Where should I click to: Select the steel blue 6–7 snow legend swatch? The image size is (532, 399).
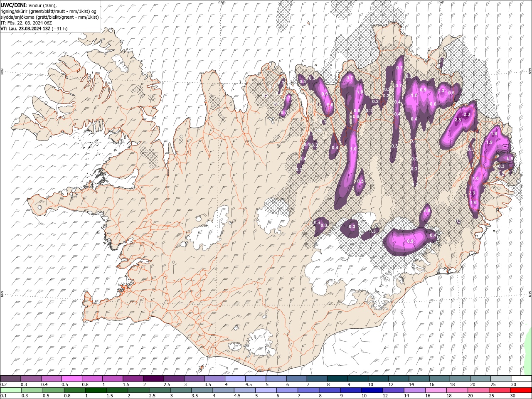pyautogui.click(x=297, y=379)
